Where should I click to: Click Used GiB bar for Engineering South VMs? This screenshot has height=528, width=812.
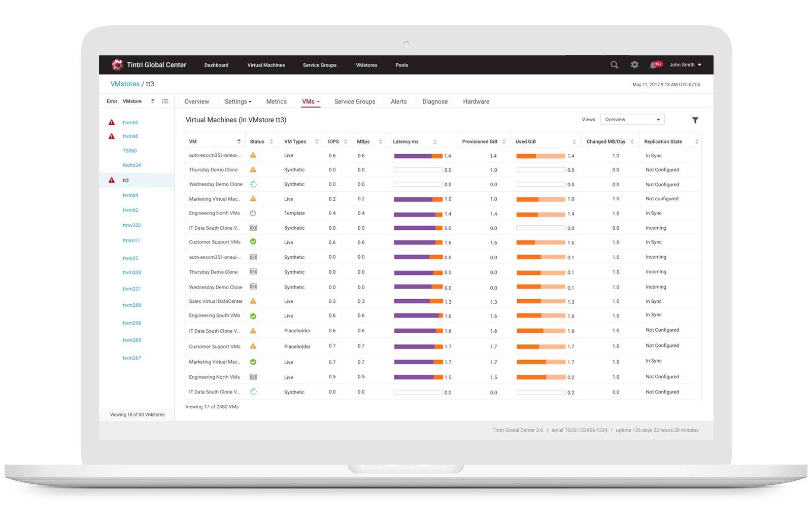541,316
